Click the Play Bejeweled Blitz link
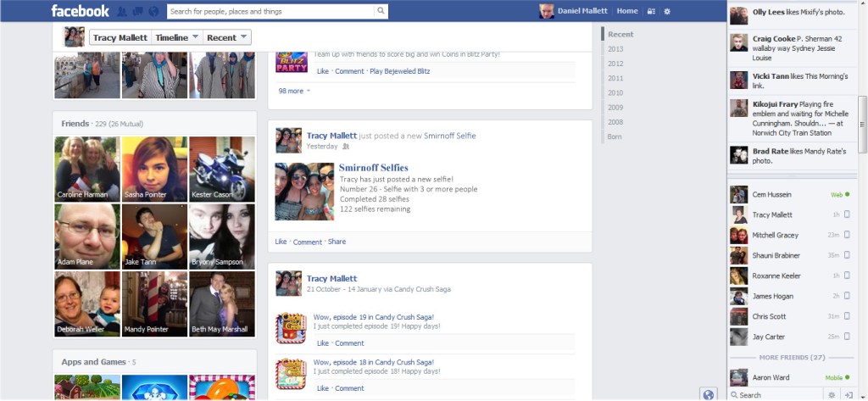Viewport: 868px width, 401px height. tap(399, 71)
